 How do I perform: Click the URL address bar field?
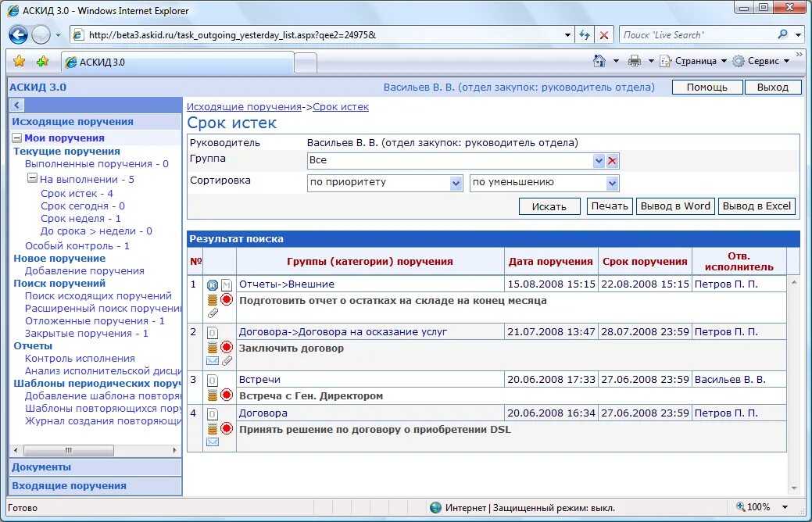tap(324, 34)
